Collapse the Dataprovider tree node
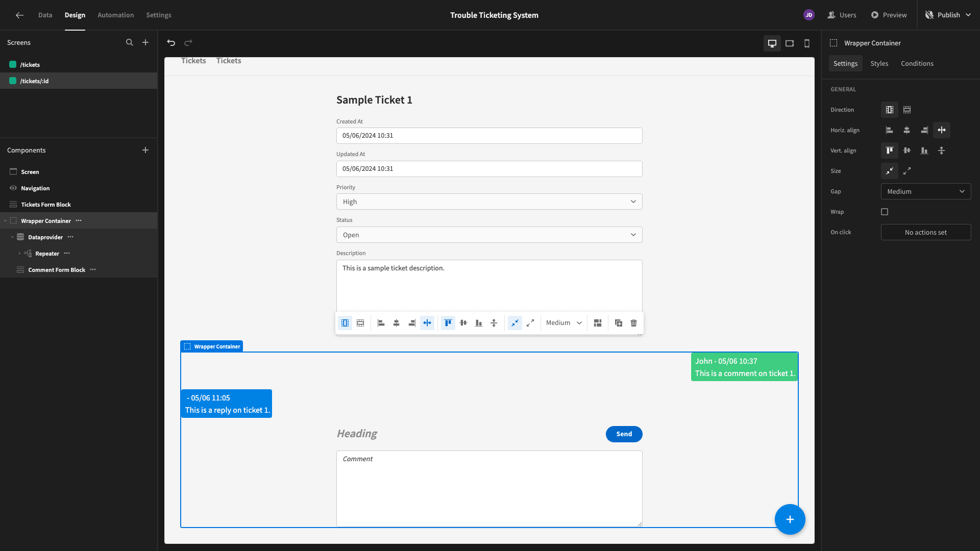Screen dimensions: 980x551 (12, 237)
